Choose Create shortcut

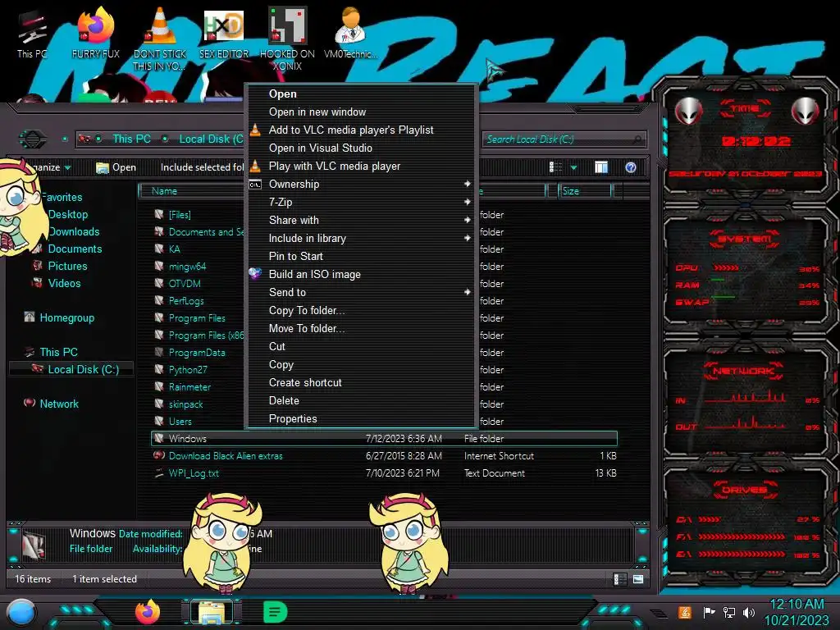point(361,382)
